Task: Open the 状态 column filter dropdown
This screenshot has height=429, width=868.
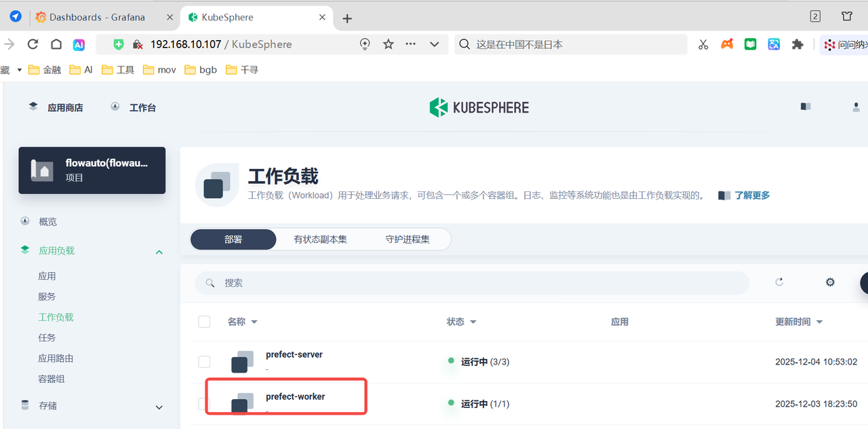Action: pyautogui.click(x=461, y=322)
